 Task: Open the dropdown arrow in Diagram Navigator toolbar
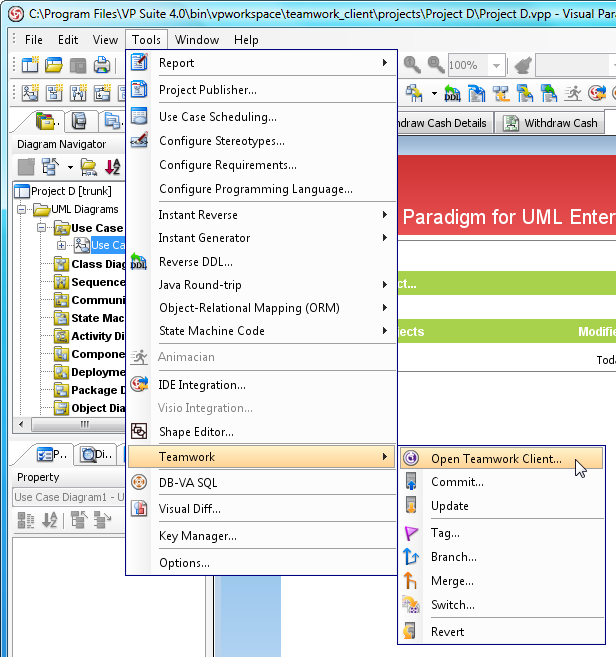pyautogui.click(x=70, y=167)
